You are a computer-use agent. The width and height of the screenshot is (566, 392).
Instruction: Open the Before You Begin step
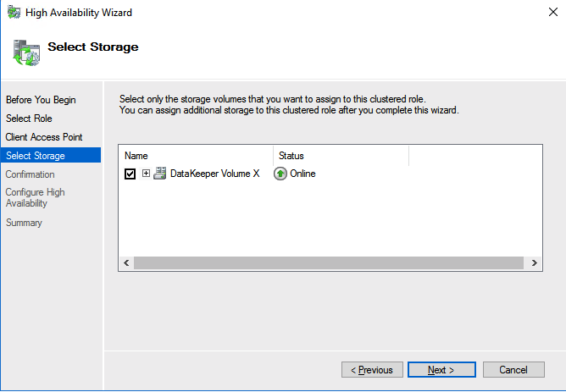point(40,100)
